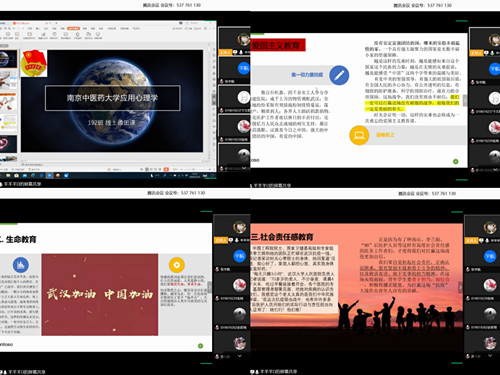Click the meeting ID title above the earth-slide window

pyautogui.click(x=172, y=5)
